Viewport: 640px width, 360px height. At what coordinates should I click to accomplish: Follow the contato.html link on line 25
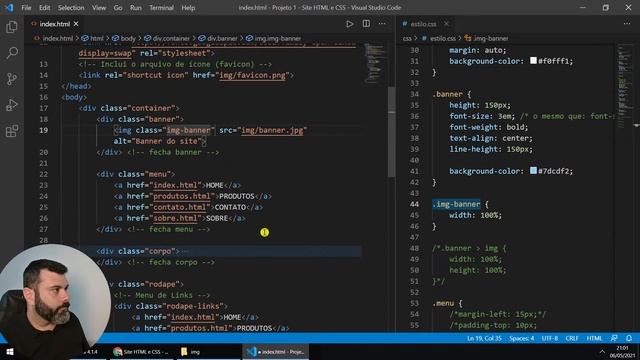[x=179, y=207]
